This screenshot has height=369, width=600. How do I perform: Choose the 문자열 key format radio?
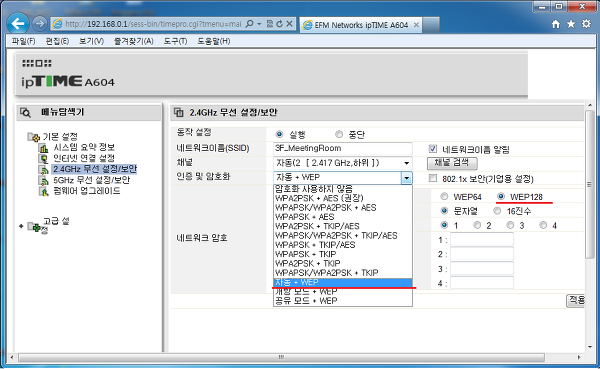(444, 211)
